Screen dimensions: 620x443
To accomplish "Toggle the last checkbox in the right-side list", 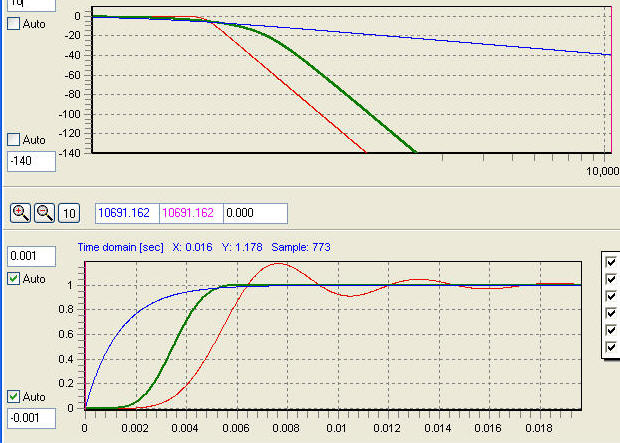I will [x=611, y=347].
